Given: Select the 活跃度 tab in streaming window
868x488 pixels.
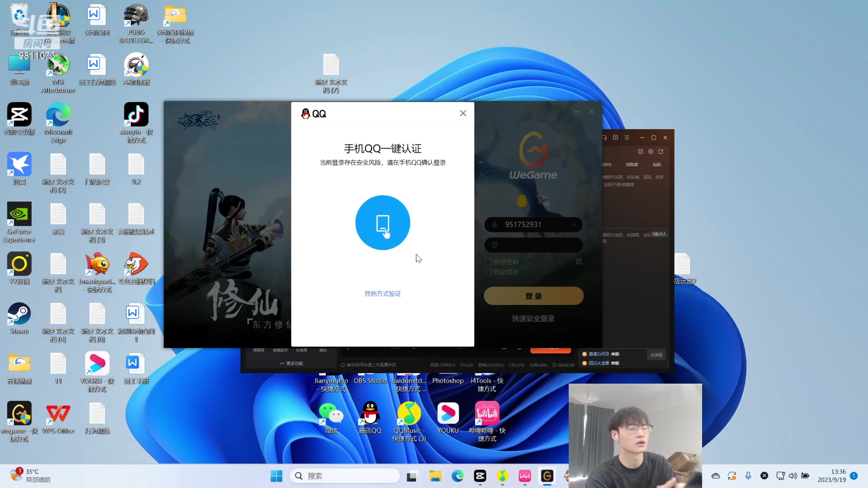Looking at the screenshot, I should 632,164.
